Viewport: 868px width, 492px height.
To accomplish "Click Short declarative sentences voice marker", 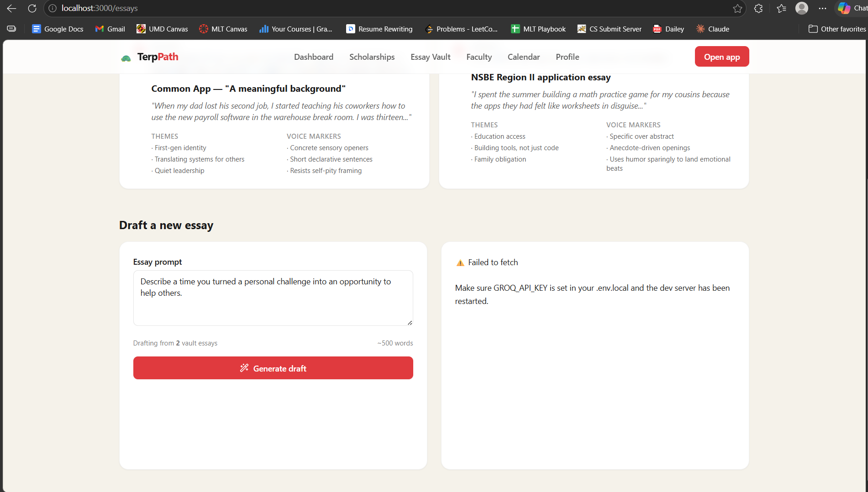I will point(329,159).
